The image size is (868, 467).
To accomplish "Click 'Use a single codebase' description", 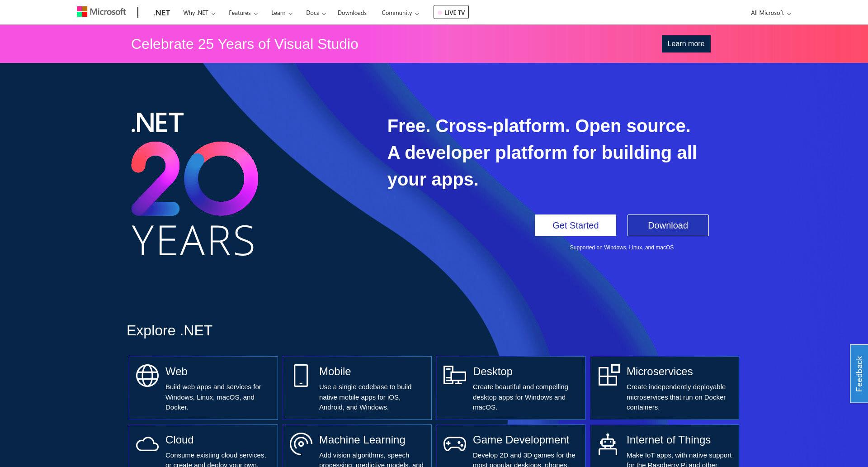I will coord(365,397).
